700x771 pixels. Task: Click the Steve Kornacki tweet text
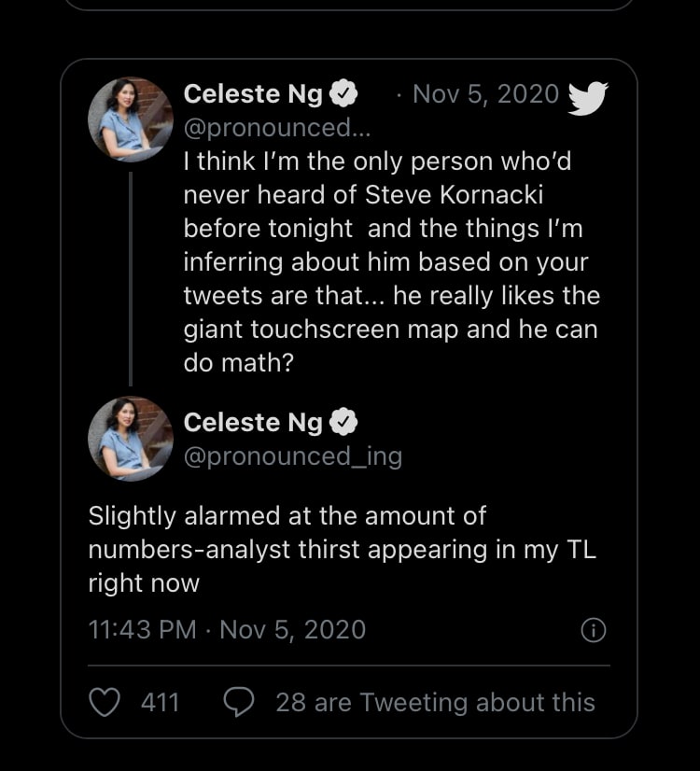390,261
